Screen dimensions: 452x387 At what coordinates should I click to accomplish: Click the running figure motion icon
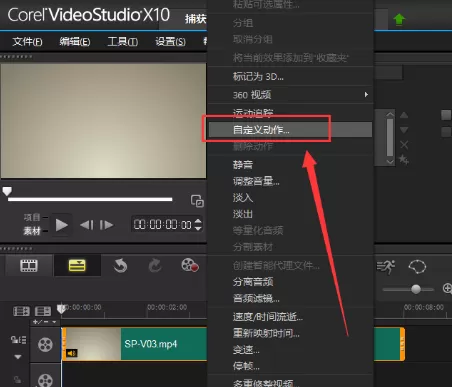[386, 267]
